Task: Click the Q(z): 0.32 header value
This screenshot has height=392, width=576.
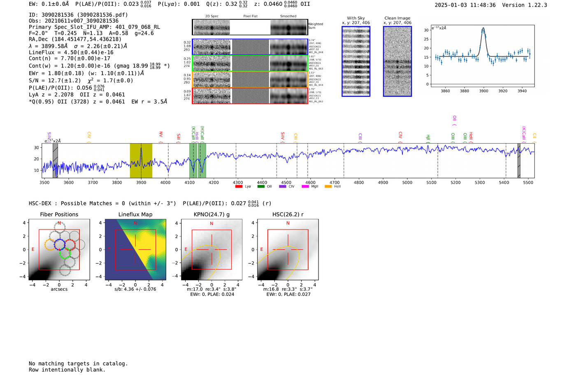Action: point(227,4)
